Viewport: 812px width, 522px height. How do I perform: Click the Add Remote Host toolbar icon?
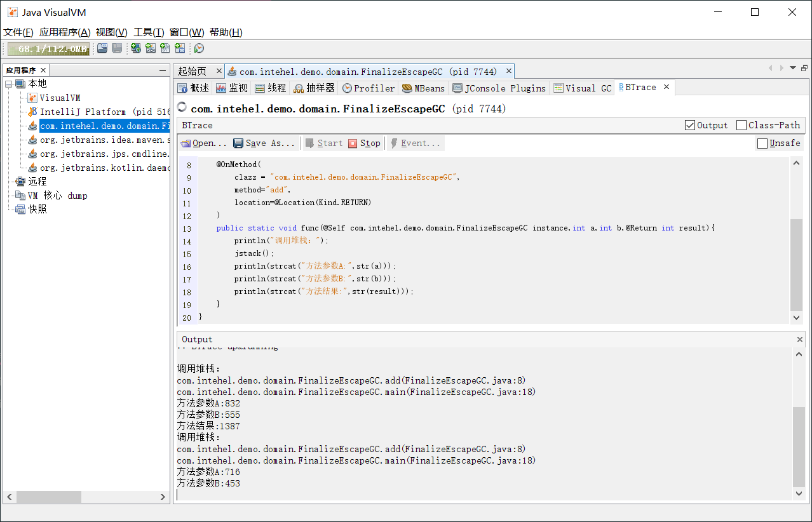click(x=135, y=48)
